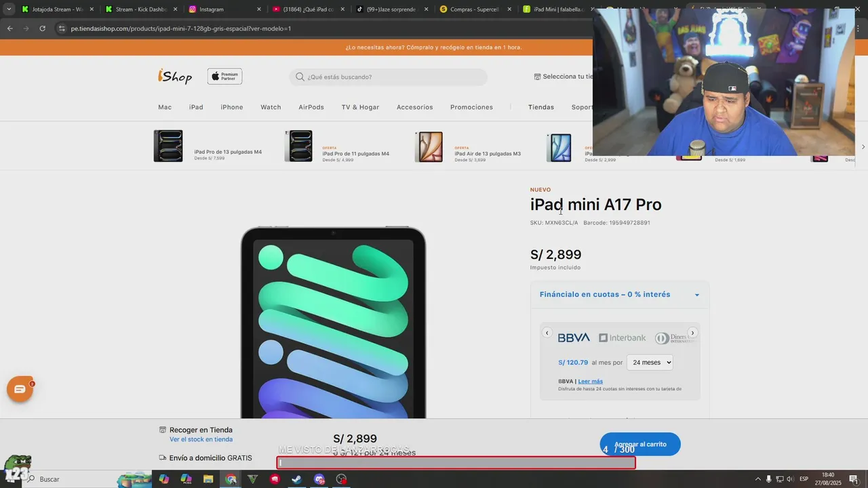Viewport: 868px width, 488px height.
Task: Show hidden tray icons with the chevron
Action: click(757, 479)
